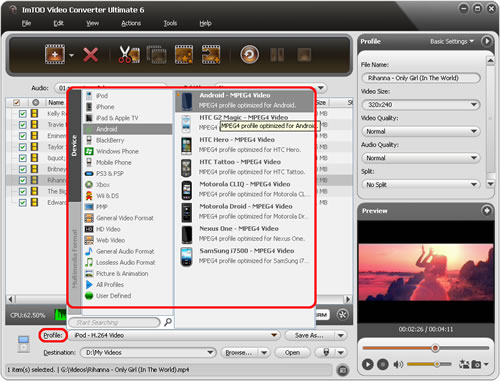Click the Add File toolbar icon

[x=55, y=54]
